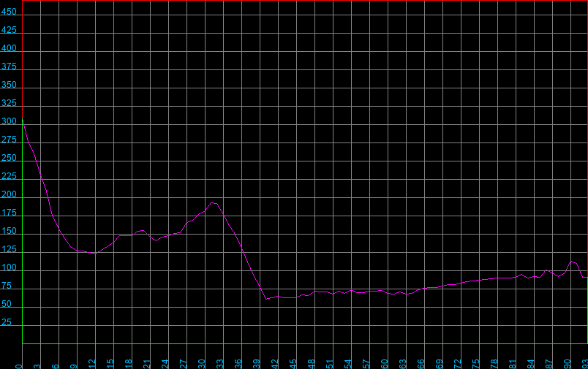
Task: Click the 300 vertical axis label
Action: [9, 121]
